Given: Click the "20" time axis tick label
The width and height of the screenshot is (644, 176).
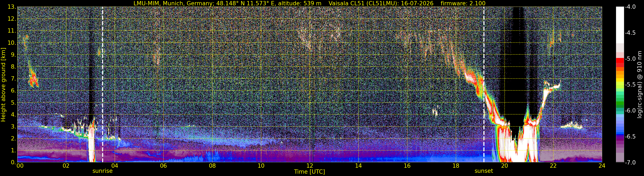Looking at the screenshot, I should [x=505, y=166].
